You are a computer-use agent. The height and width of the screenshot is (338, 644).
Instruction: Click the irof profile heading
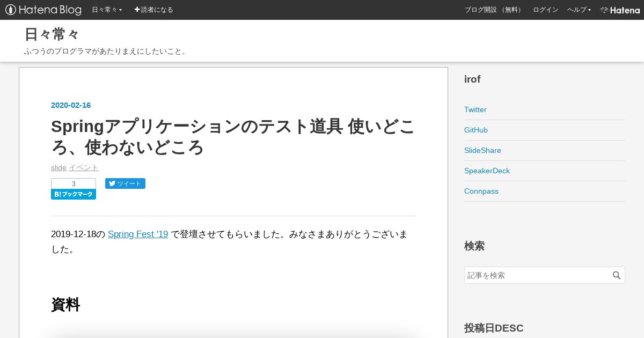(472, 79)
